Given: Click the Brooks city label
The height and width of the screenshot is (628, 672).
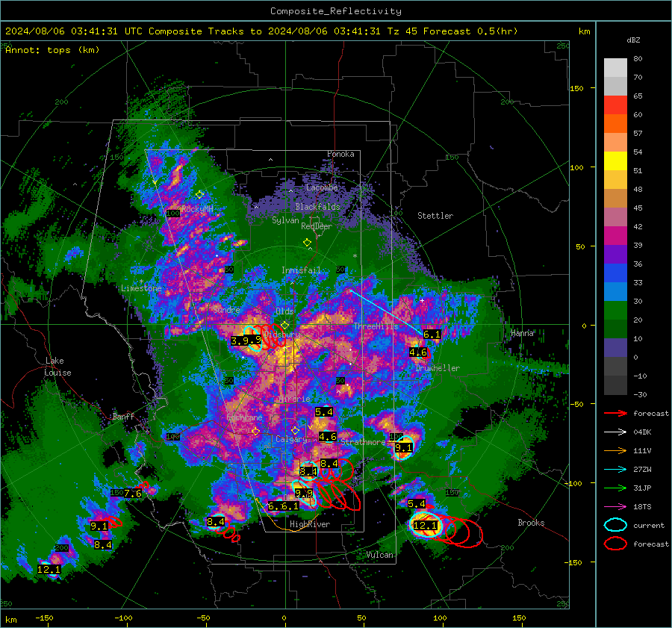Looking at the screenshot, I should click(x=531, y=523).
